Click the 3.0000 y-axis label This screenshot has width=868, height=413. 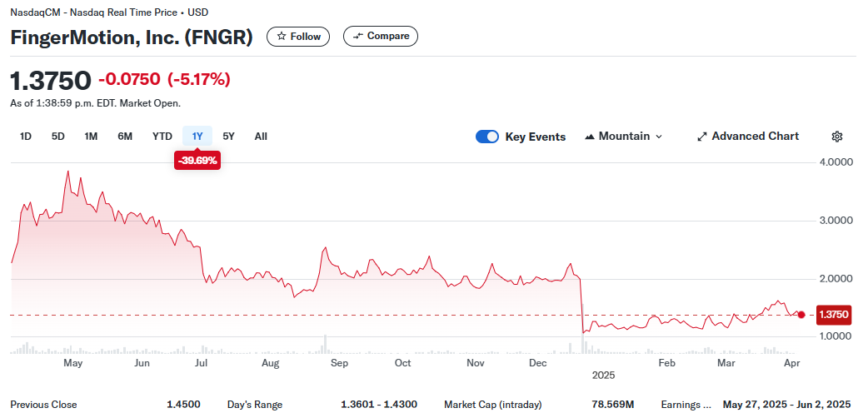click(x=836, y=221)
